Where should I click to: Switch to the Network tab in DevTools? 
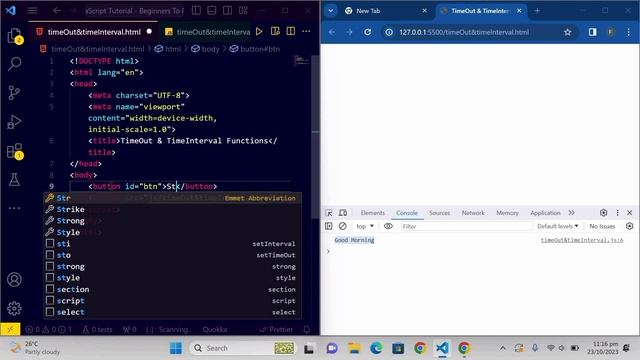point(473,213)
